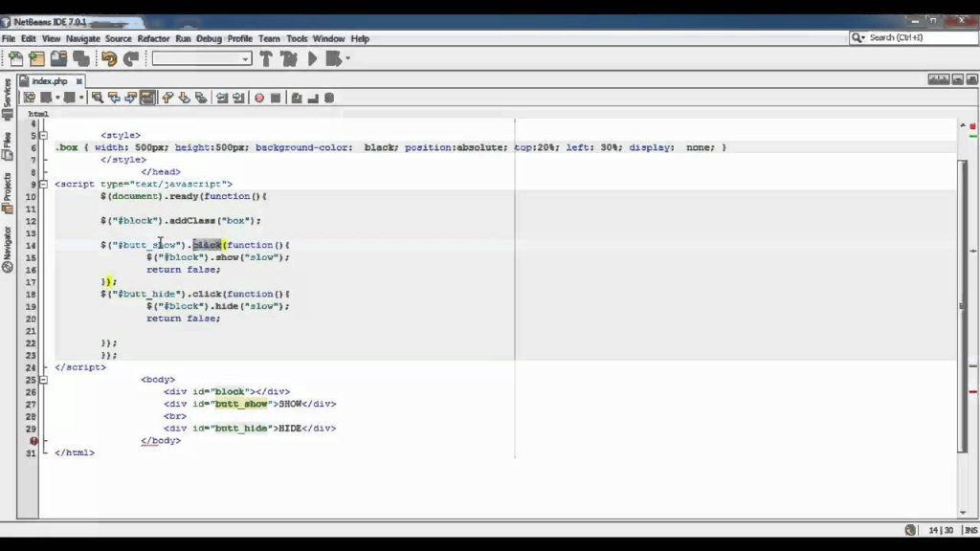Save all files with the Save All icon
This screenshot has height=551, width=980.
pos(81,58)
